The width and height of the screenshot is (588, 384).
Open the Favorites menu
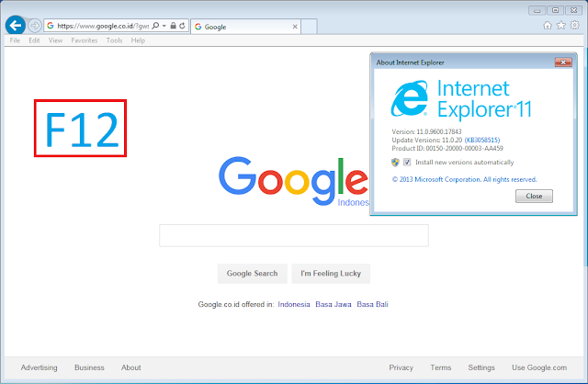85,40
